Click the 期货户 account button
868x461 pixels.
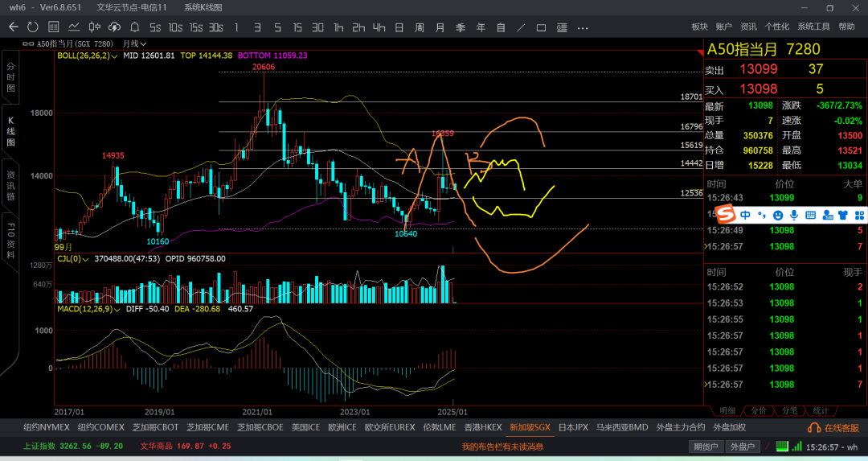point(706,447)
